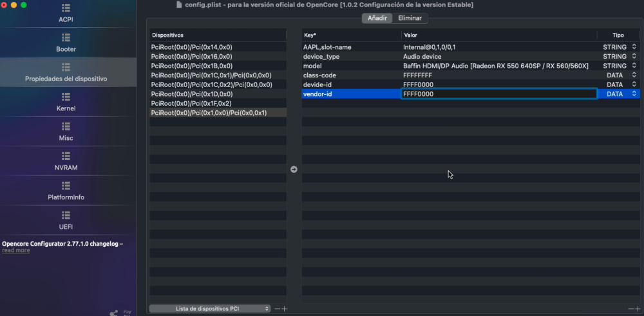Select device PciRoot(0x0)/Pci(0x1,0x0)/Pci(0x0,0x1)
The width and height of the screenshot is (644, 316).
click(218, 112)
